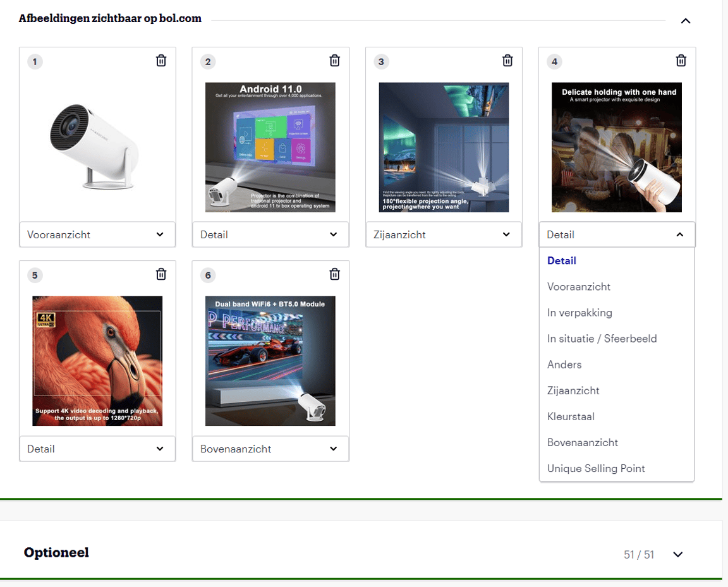Delete the Android 11.0 image via trash icon
Screen dimensions: 728x587
(334, 60)
